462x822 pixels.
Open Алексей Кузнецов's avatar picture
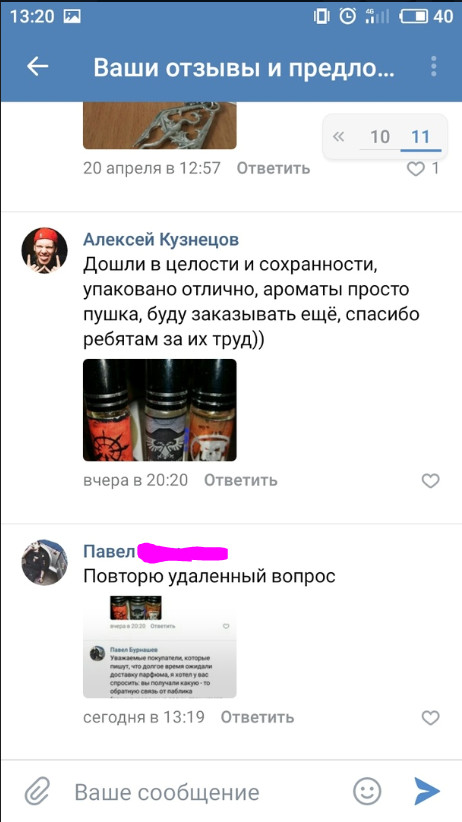pyautogui.click(x=45, y=251)
